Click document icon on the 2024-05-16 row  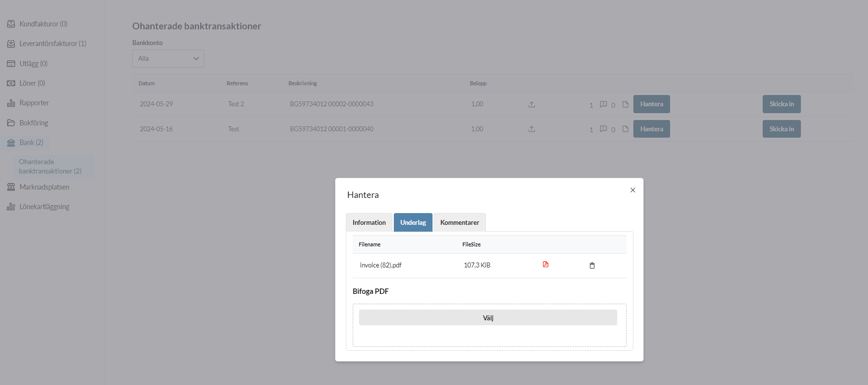[626, 129]
